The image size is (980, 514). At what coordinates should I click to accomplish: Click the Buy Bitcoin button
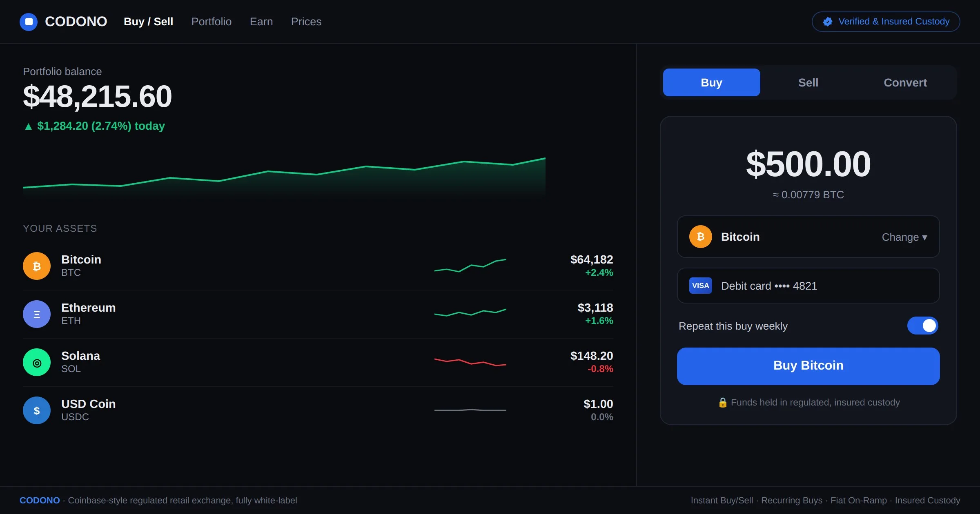click(x=808, y=366)
